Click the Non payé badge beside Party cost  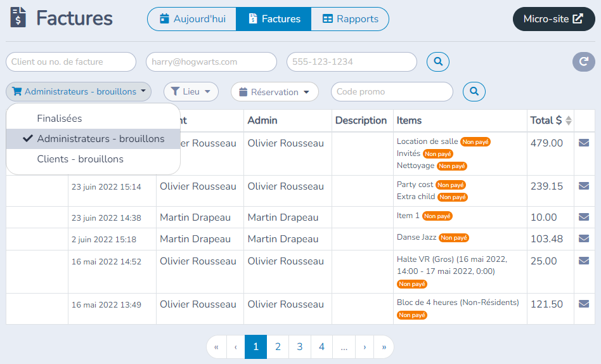[451, 185]
